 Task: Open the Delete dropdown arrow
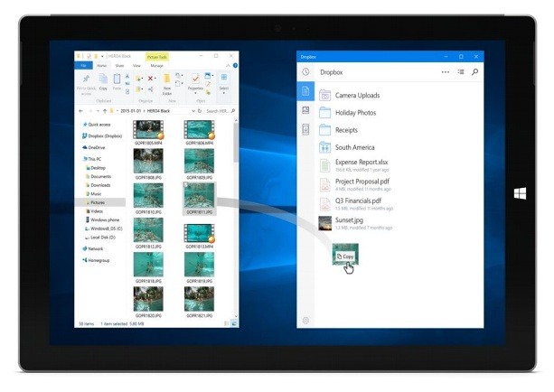(x=155, y=78)
